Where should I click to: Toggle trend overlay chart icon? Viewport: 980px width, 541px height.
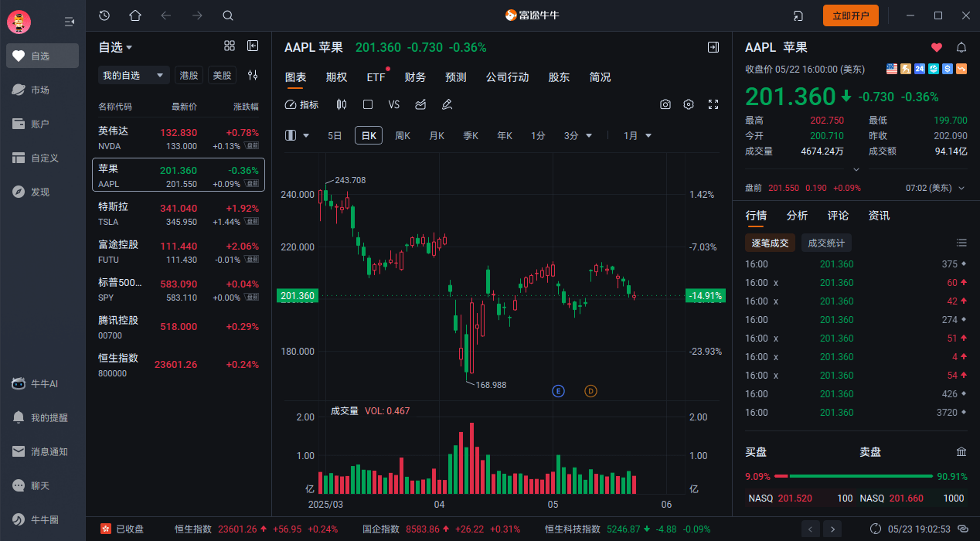(x=420, y=104)
